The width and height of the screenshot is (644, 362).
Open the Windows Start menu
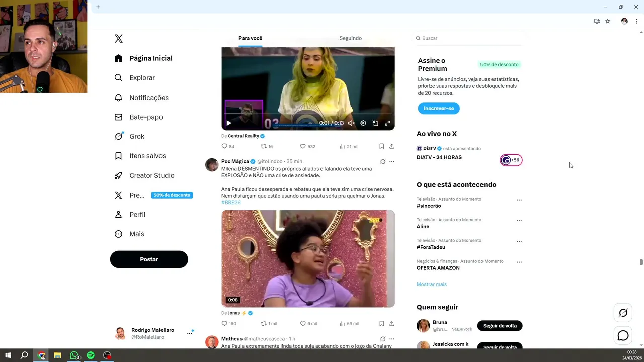point(8,355)
